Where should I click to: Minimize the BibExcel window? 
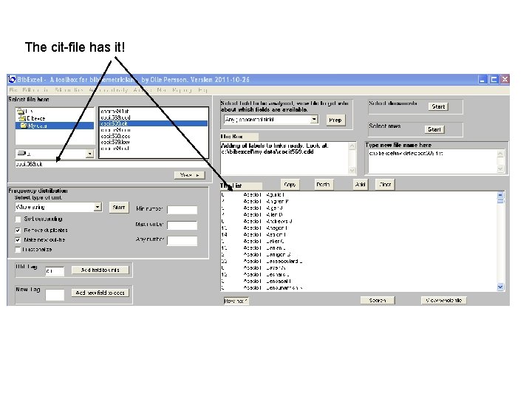(482, 80)
